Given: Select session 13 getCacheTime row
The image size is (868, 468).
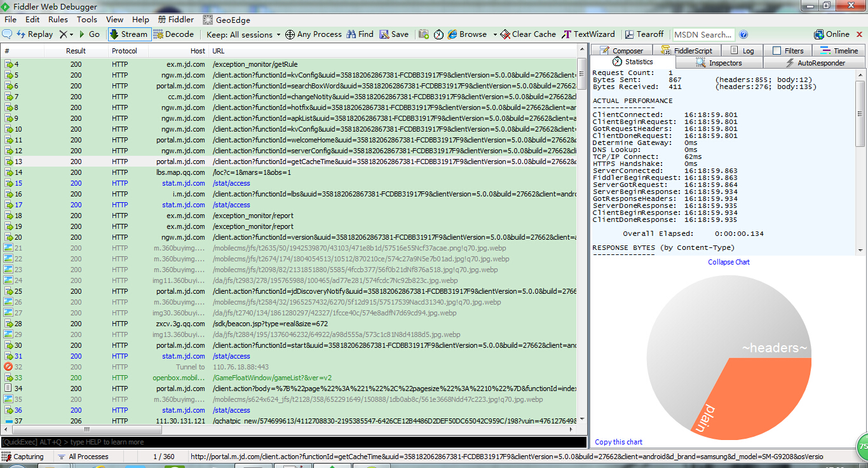Looking at the screenshot, I should 289,162.
